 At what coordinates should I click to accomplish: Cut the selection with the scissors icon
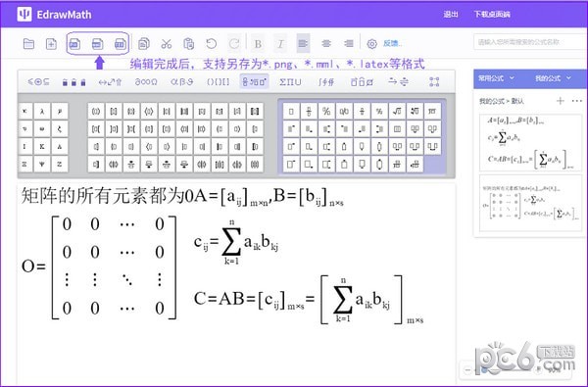pos(167,44)
